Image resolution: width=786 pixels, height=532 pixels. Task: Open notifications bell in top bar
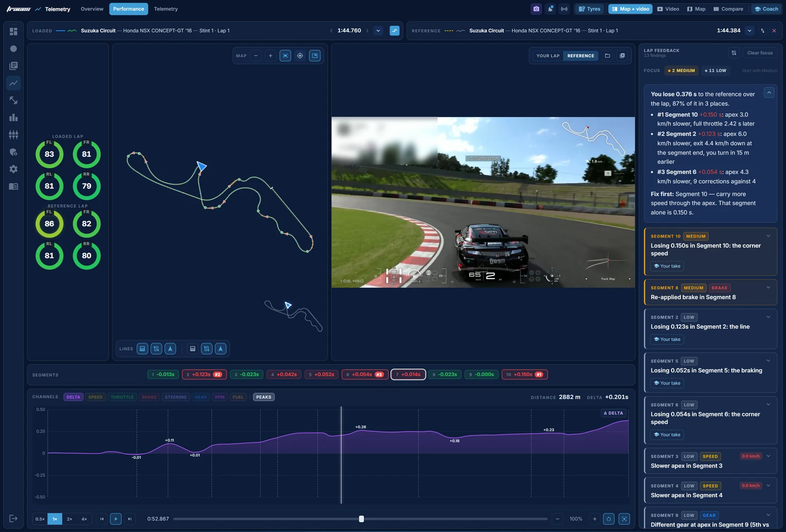pyautogui.click(x=550, y=9)
